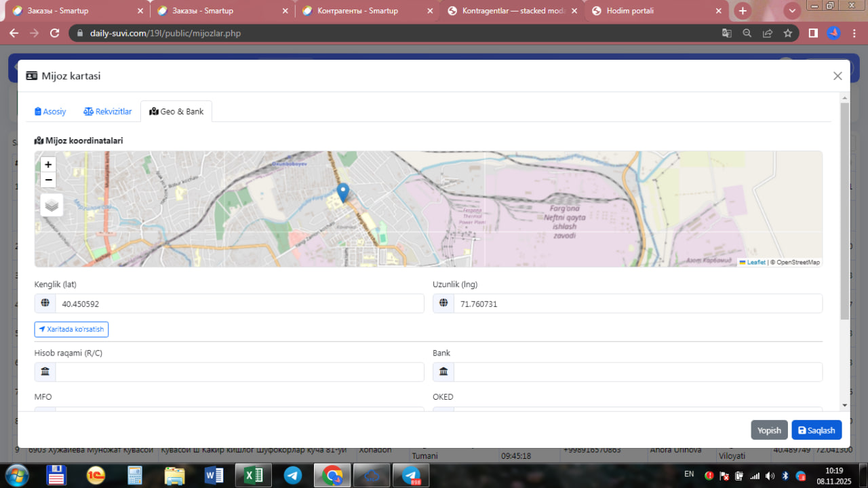Zoom out on the map
The height and width of the screenshot is (488, 868).
point(48,180)
